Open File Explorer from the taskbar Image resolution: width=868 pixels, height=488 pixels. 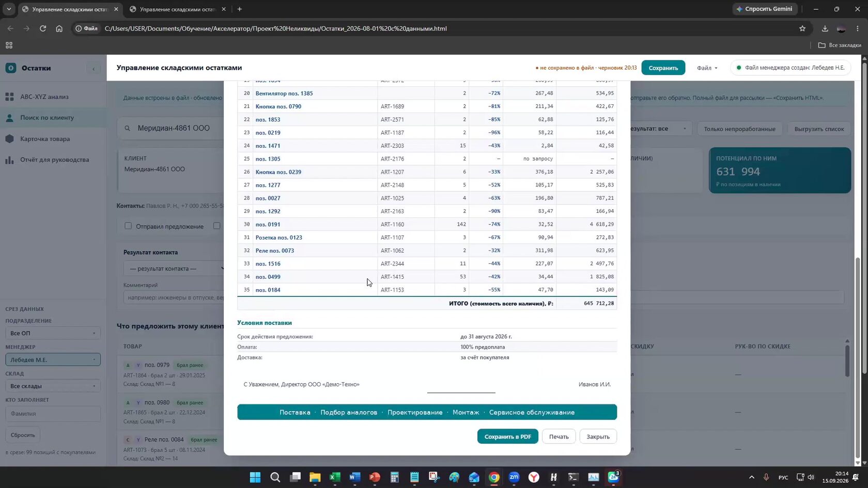[315, 477]
